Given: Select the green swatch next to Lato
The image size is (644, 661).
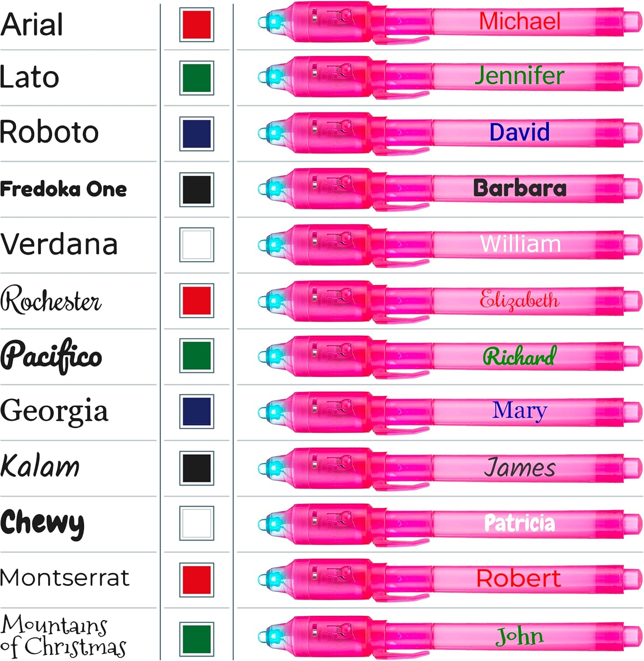Looking at the screenshot, I should tap(197, 78).
